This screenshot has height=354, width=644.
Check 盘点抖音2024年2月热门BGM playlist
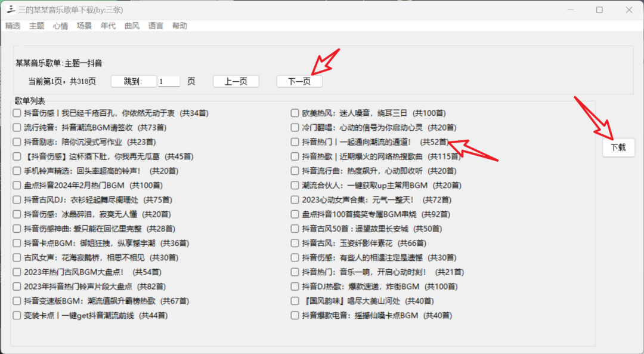pos(17,186)
